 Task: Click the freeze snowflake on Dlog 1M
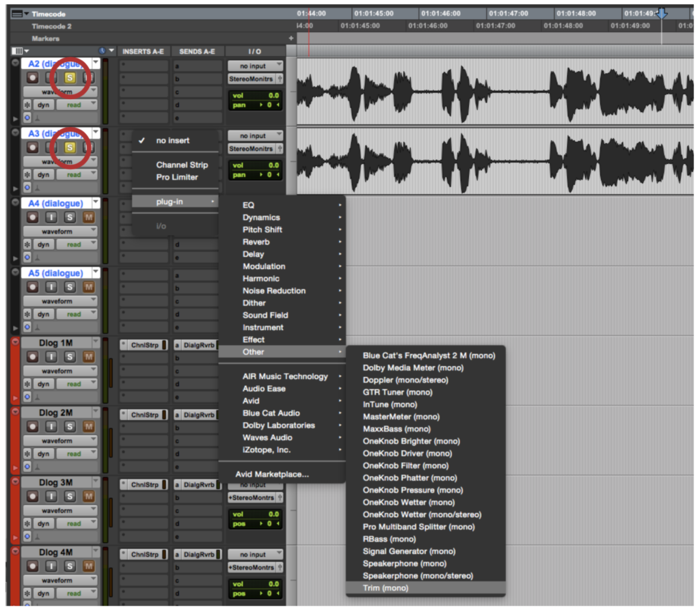click(27, 384)
